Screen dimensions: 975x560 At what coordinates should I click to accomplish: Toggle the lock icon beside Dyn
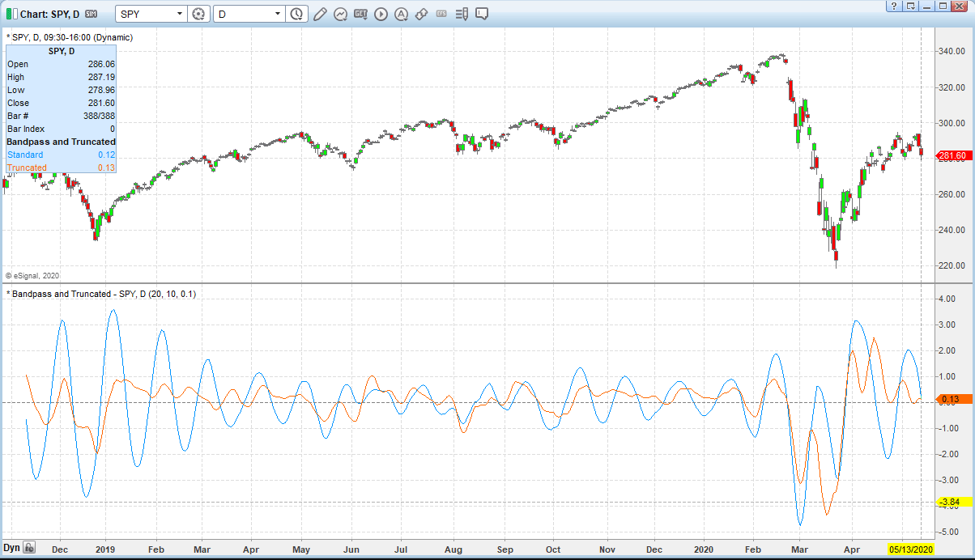(x=29, y=548)
